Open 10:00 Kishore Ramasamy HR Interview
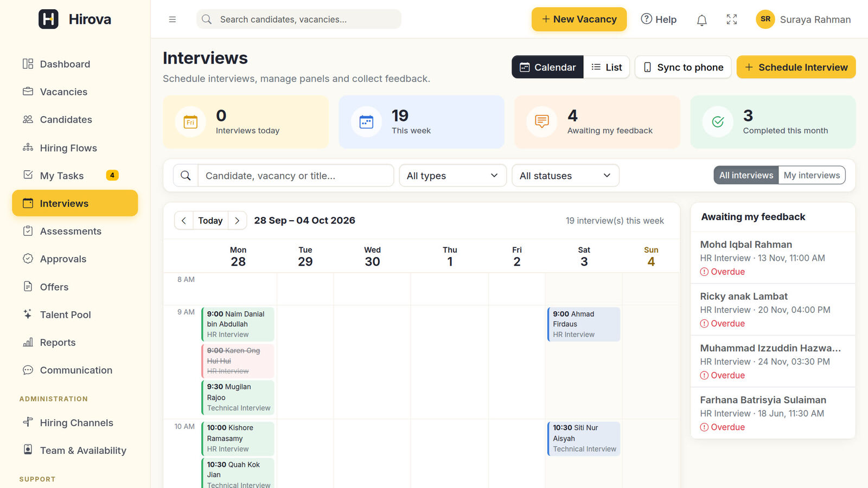 coord(238,439)
